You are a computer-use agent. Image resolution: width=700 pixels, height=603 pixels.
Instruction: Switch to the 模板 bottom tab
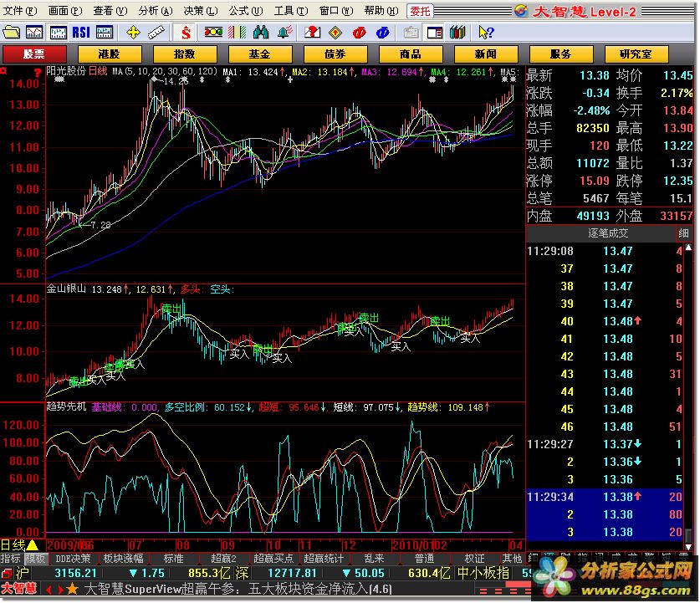point(35,559)
